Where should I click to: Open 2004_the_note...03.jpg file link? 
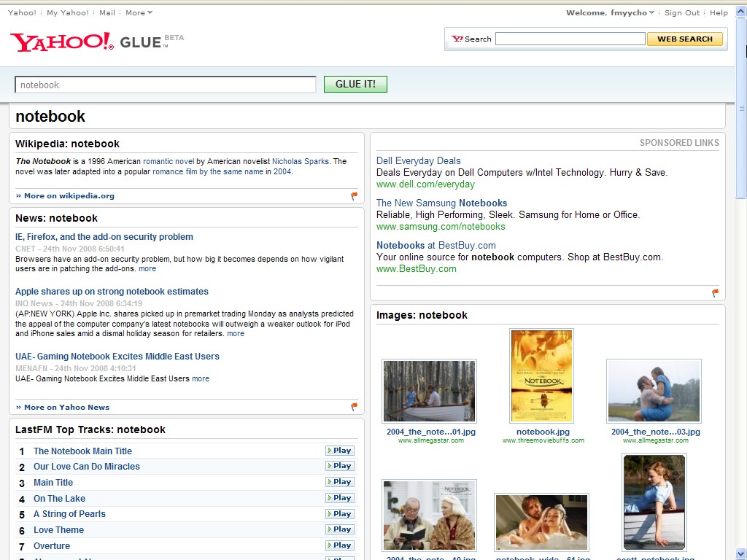[656, 432]
